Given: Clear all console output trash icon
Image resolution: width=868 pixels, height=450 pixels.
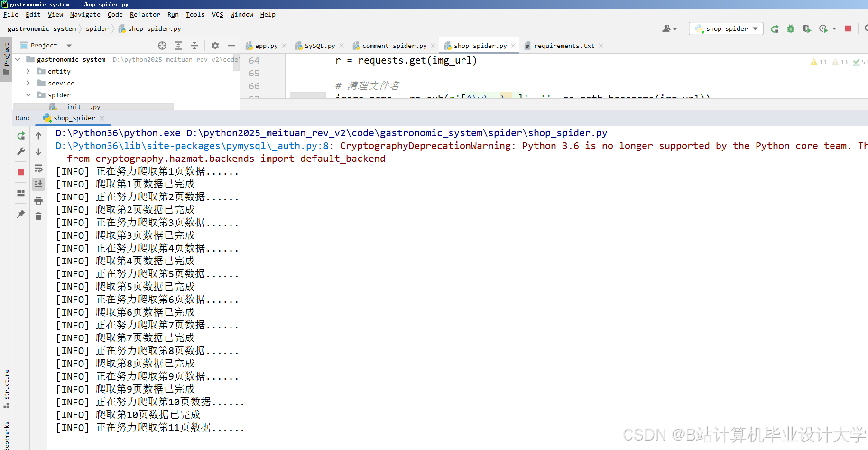Looking at the screenshot, I should click(x=38, y=216).
